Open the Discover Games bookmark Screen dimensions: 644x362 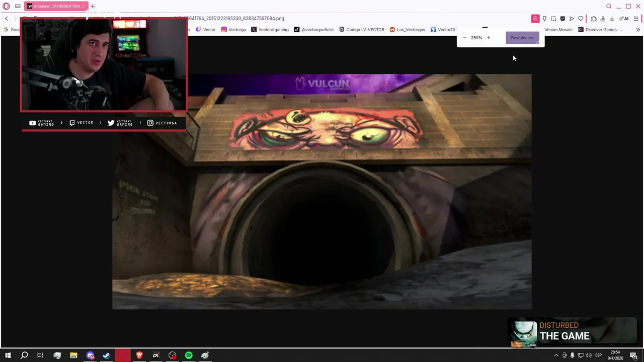coord(601,30)
